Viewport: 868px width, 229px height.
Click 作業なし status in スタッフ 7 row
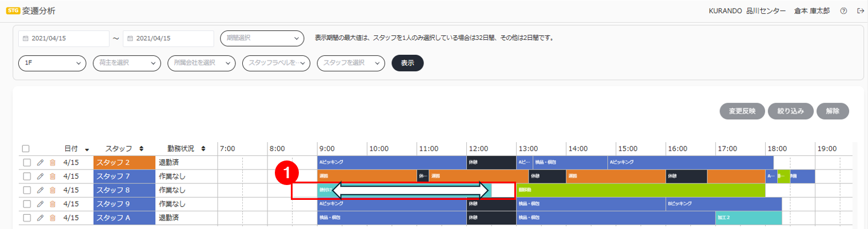172,176
